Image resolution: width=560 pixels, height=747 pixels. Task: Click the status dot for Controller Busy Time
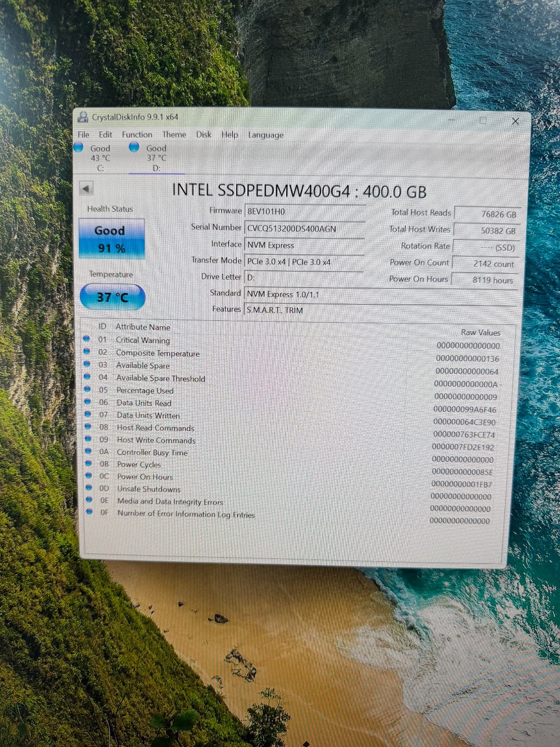88,451
